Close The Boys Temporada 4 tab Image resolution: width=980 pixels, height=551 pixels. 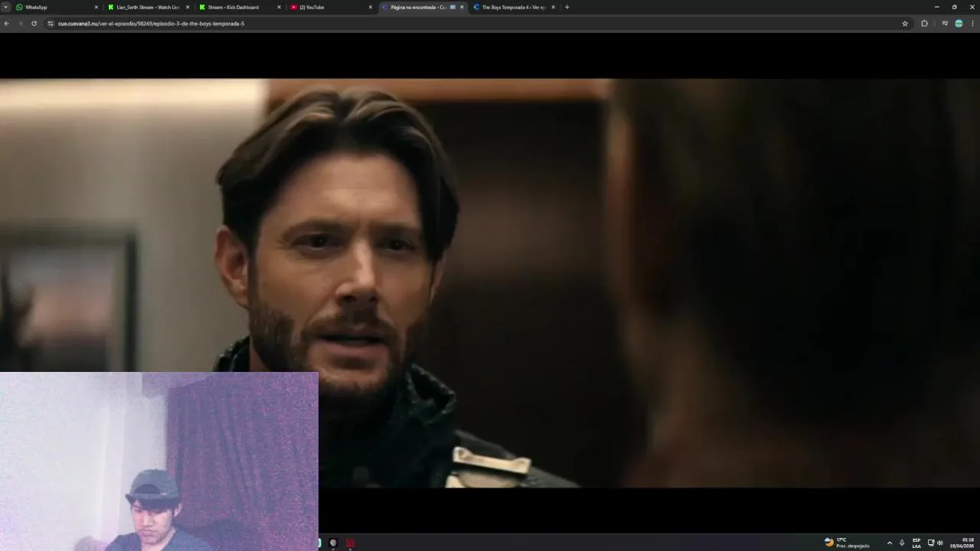553,7
